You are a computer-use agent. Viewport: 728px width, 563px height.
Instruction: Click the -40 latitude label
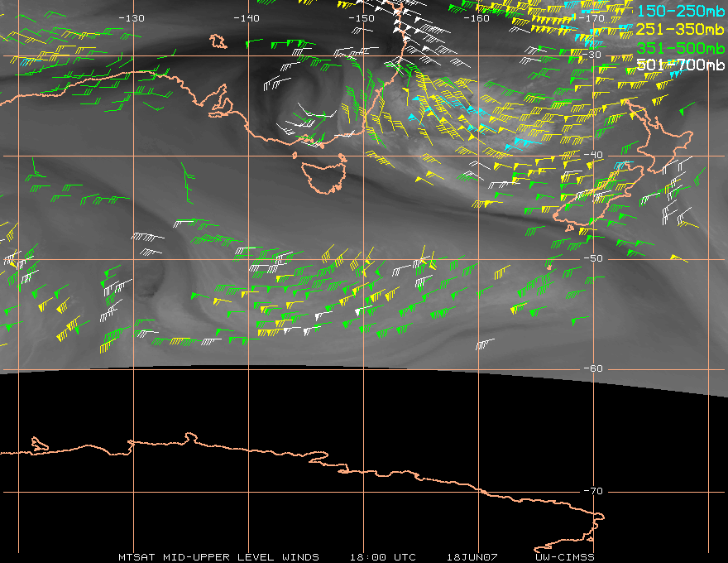[593, 155]
